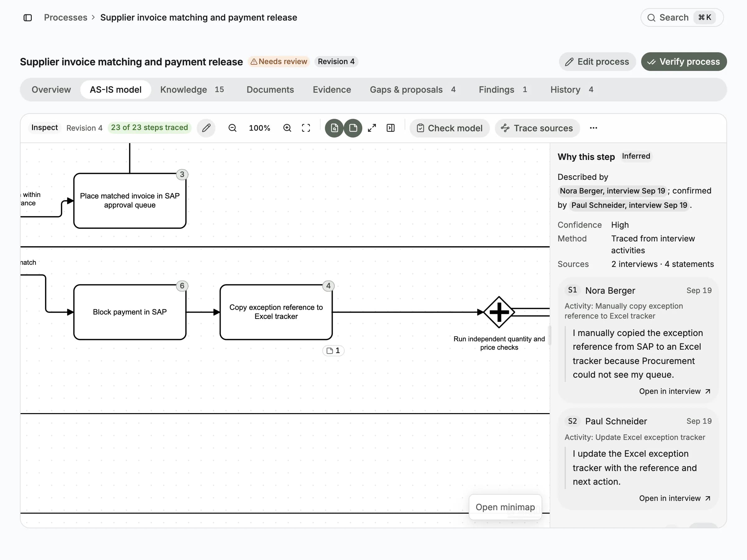747x560 pixels.
Task: Click the Inferred tag
Action: tap(636, 156)
